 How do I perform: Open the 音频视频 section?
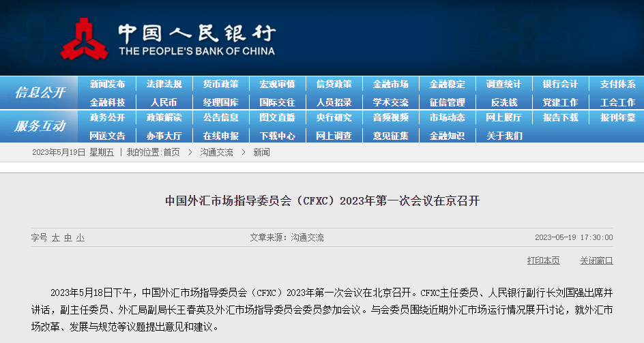point(390,118)
